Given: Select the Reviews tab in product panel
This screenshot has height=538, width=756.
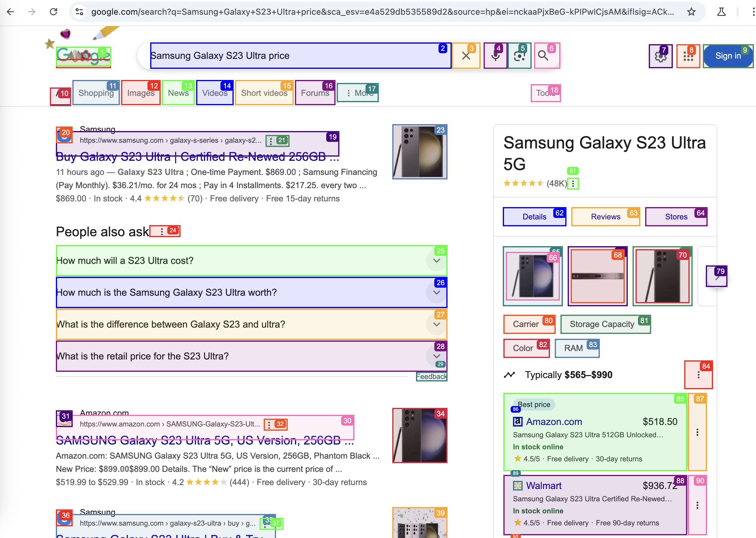Looking at the screenshot, I should (x=606, y=217).
